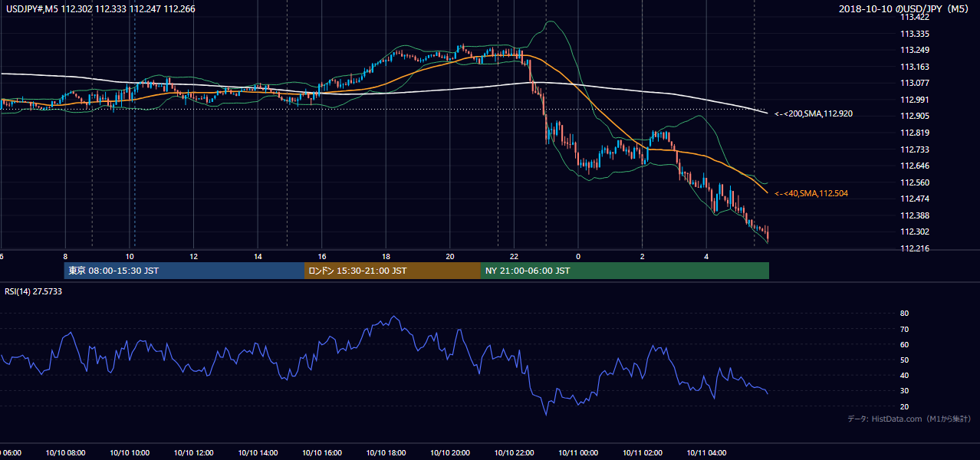This screenshot has width=980, height=460.
Task: Click bottom time label 10/10 14:00
Action: pyautogui.click(x=258, y=453)
